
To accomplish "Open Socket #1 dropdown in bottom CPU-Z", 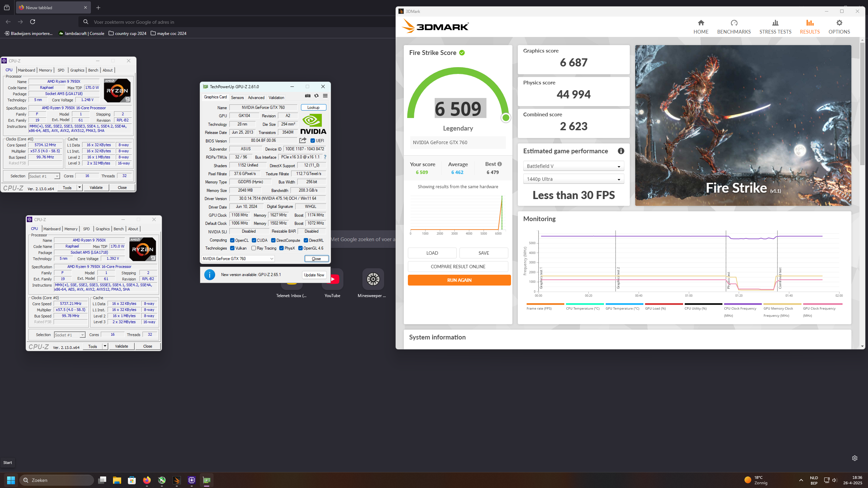I will (70, 335).
